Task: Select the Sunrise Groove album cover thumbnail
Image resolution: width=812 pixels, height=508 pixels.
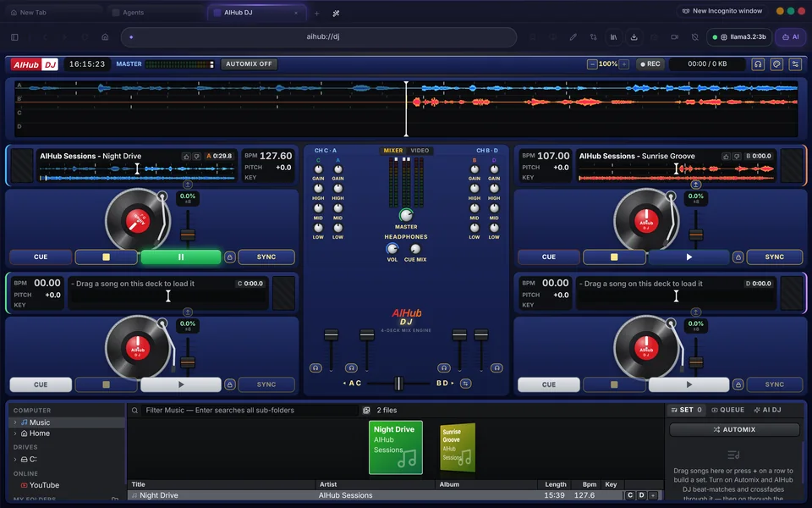Action: (458, 448)
